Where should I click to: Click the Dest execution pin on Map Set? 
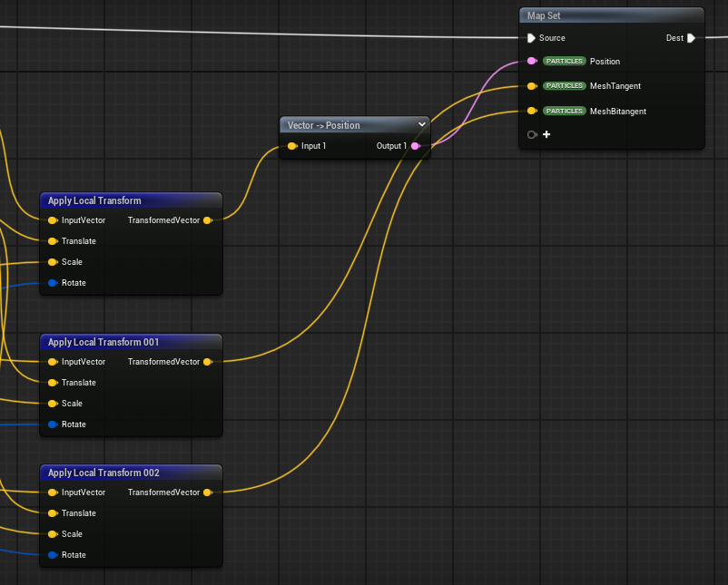click(x=691, y=38)
